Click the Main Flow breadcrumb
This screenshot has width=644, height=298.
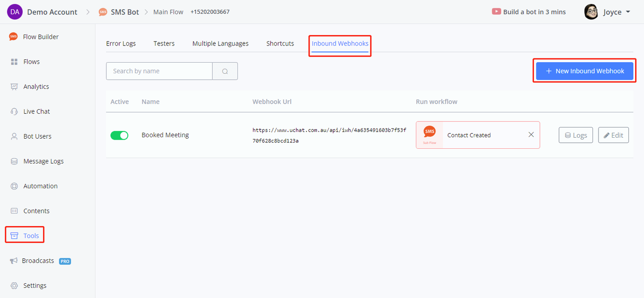pos(168,12)
